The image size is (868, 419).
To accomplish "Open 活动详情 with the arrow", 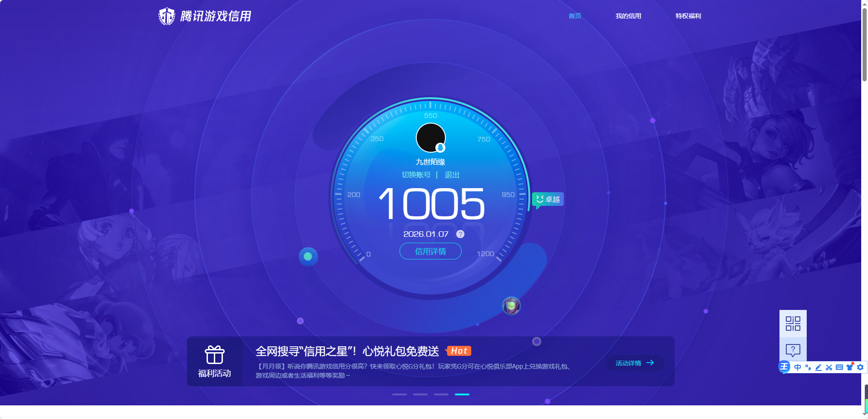I will coord(635,363).
